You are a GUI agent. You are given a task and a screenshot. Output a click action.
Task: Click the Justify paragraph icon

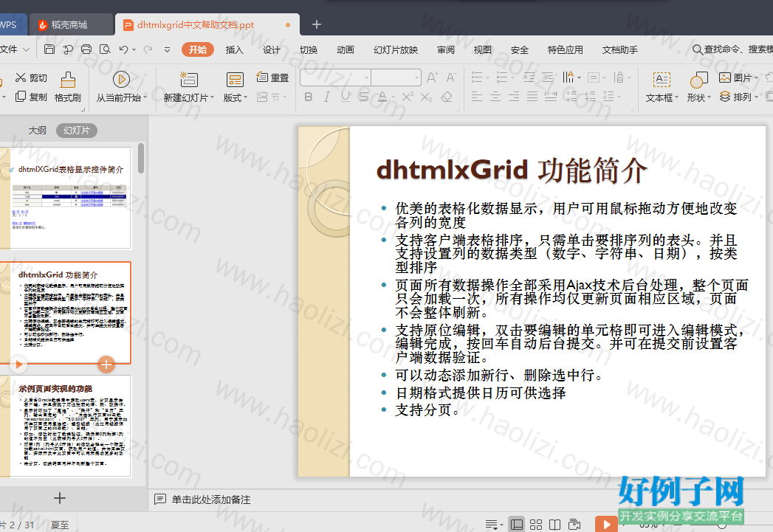point(532,97)
